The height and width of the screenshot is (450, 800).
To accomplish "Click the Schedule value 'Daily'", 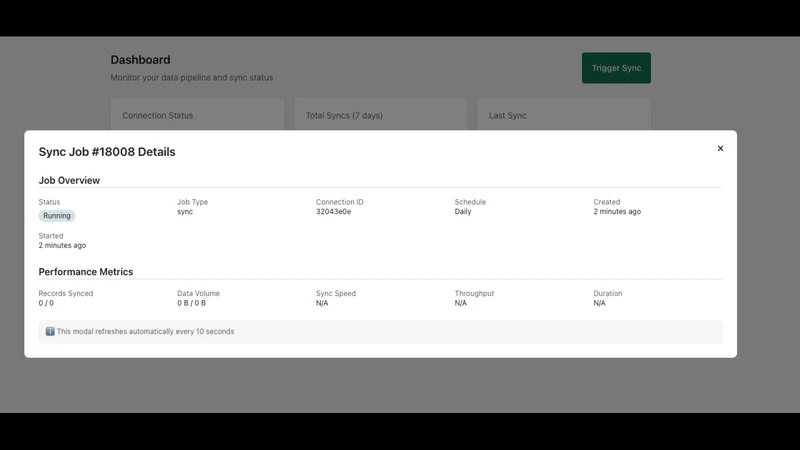I will pos(463,212).
